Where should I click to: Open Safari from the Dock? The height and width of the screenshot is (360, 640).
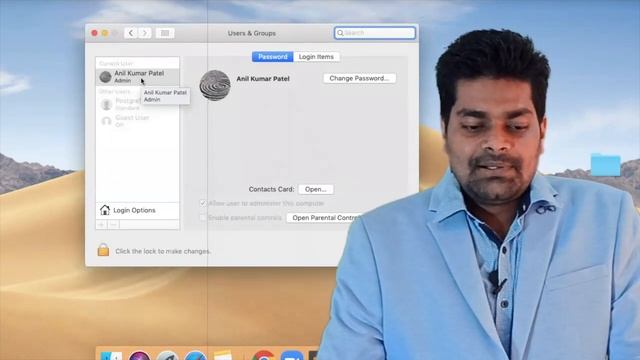click(x=196, y=356)
